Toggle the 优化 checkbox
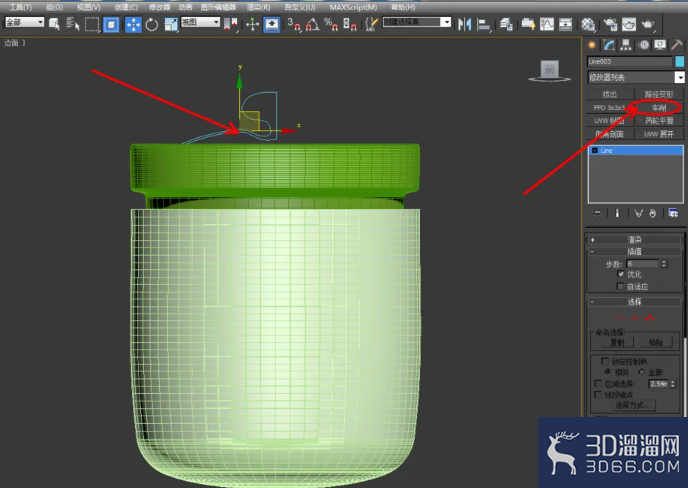Viewport: 688px width, 488px height. 620,274
